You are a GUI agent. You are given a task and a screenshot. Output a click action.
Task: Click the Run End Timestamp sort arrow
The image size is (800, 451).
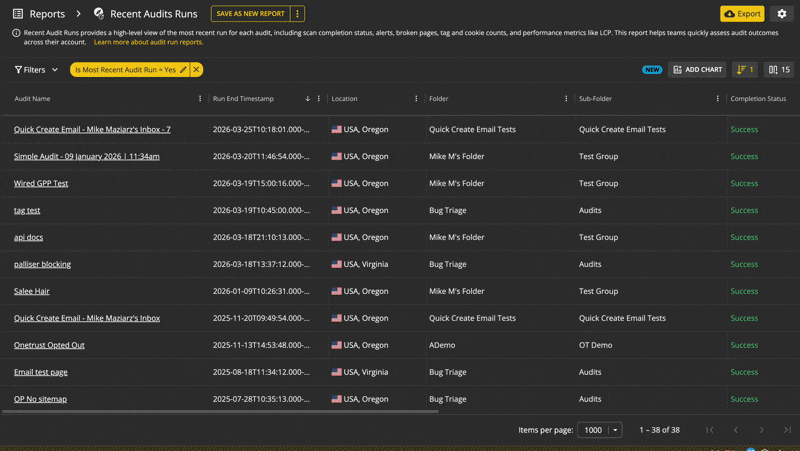point(308,99)
